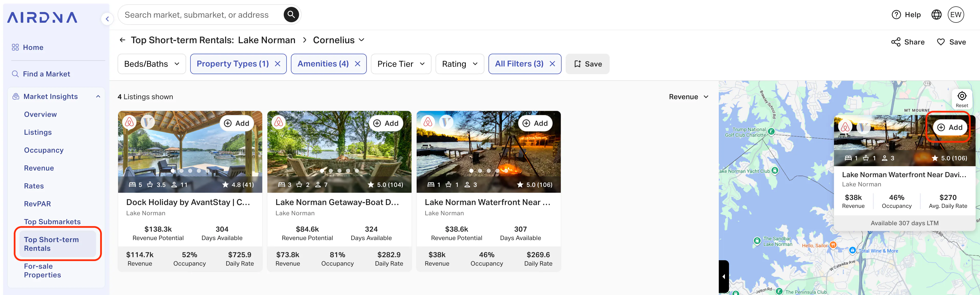Click the Vrbo icon on Dock Holiday card
The height and width of the screenshot is (295, 980).
point(147,122)
